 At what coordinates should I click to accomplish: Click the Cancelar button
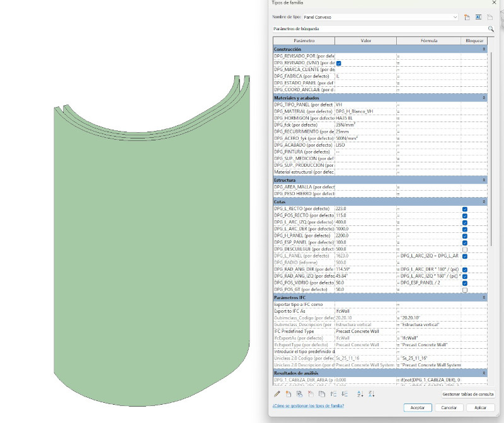coord(449,408)
